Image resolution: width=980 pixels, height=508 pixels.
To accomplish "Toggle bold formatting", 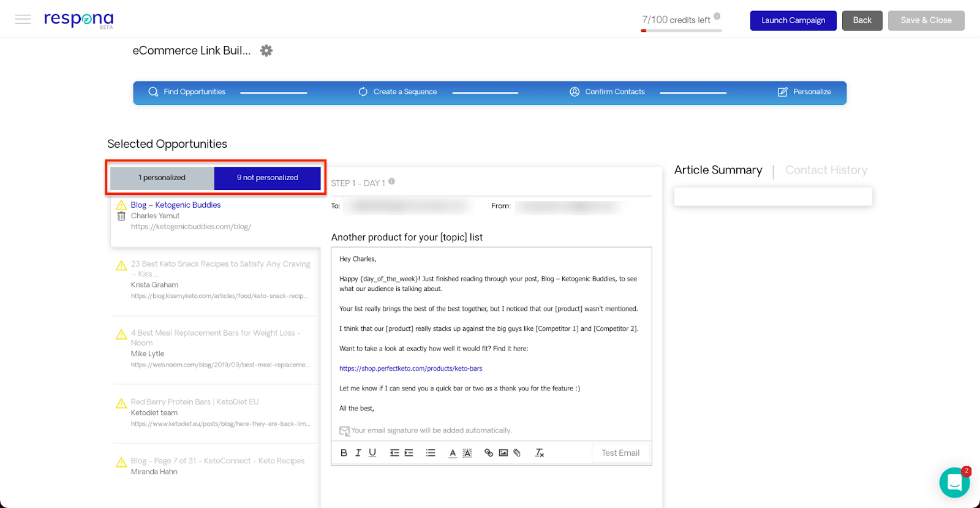I will [x=344, y=453].
